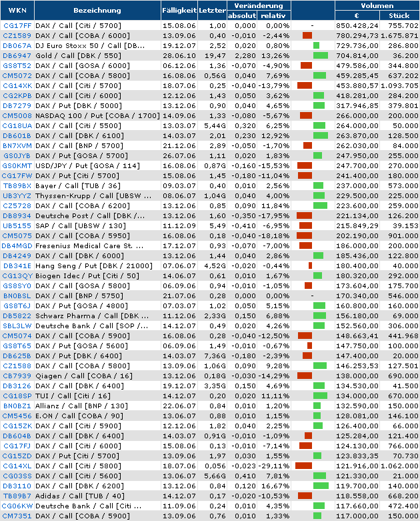Click WKN GS8SY0
This screenshot has height=521, width=420.
(17, 286)
